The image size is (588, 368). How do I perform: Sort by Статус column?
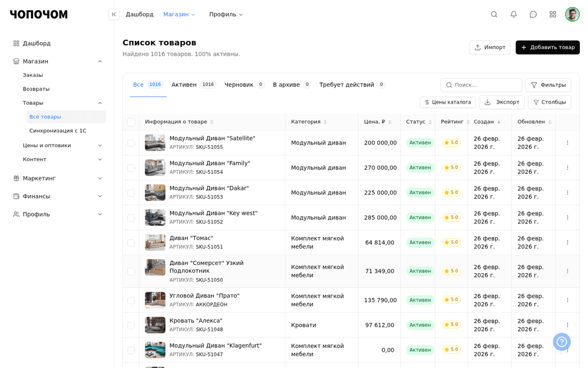(419, 122)
